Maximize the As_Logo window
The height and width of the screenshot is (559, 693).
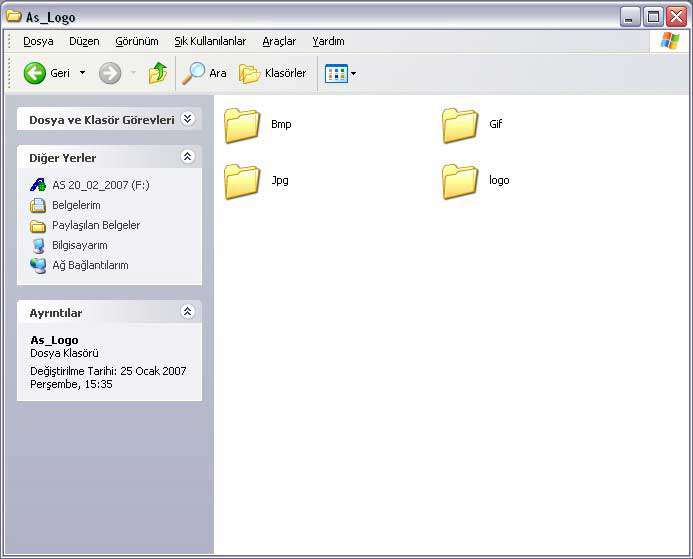pyautogui.click(x=653, y=17)
